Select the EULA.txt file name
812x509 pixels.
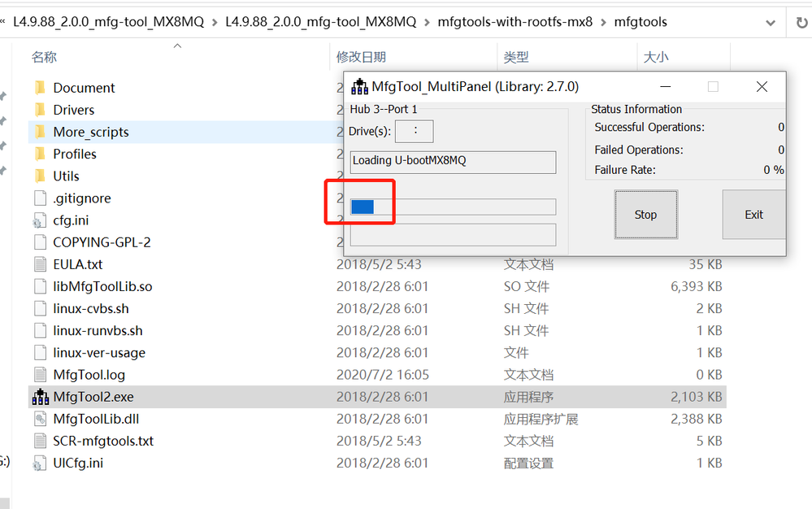click(x=78, y=264)
